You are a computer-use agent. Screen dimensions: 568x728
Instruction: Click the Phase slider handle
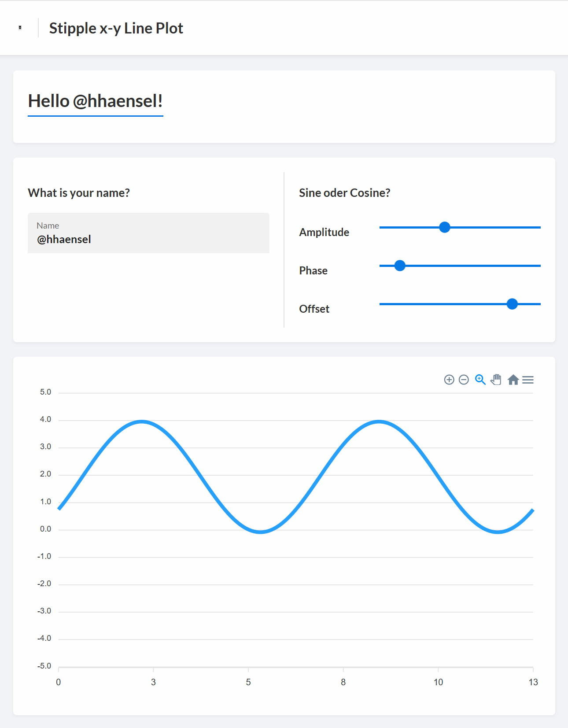click(400, 266)
